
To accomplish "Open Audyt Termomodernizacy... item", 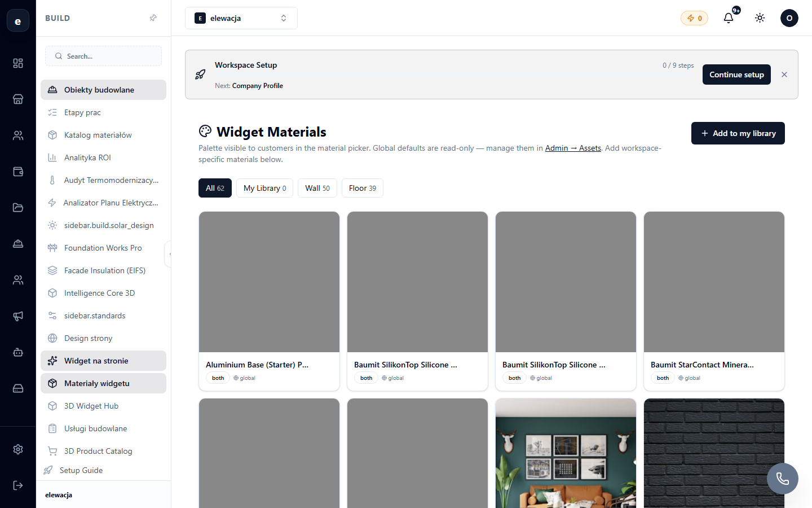I will pos(103,180).
